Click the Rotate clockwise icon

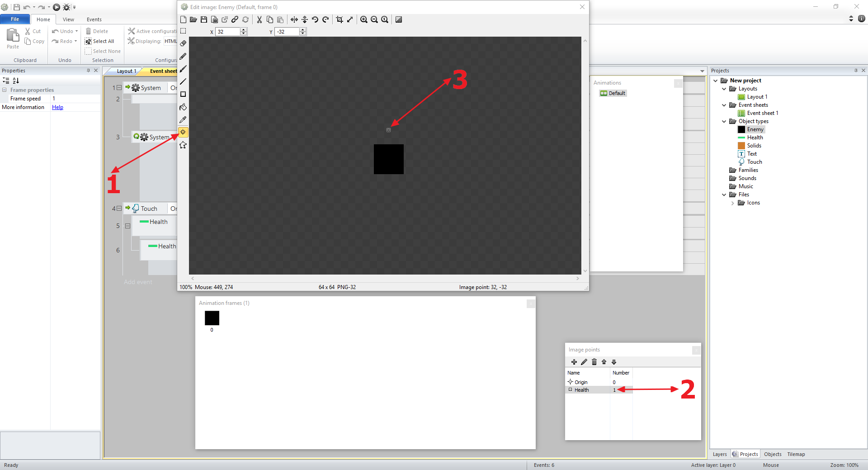tap(325, 19)
